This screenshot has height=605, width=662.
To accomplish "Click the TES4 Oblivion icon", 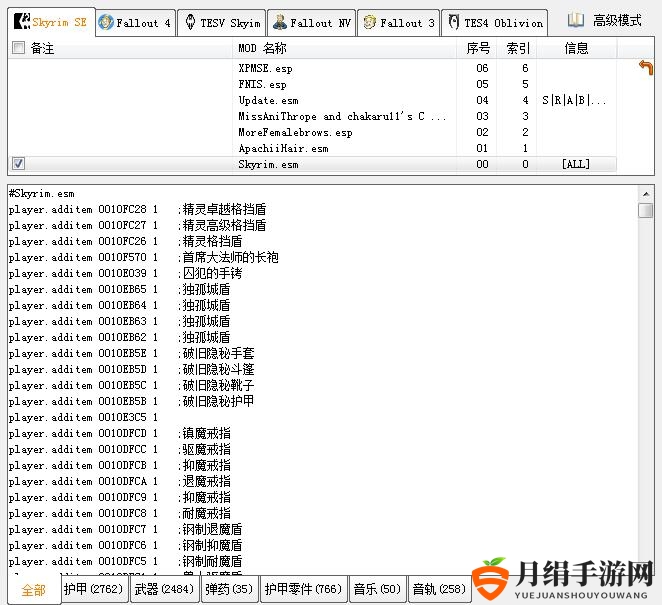I will (454, 22).
